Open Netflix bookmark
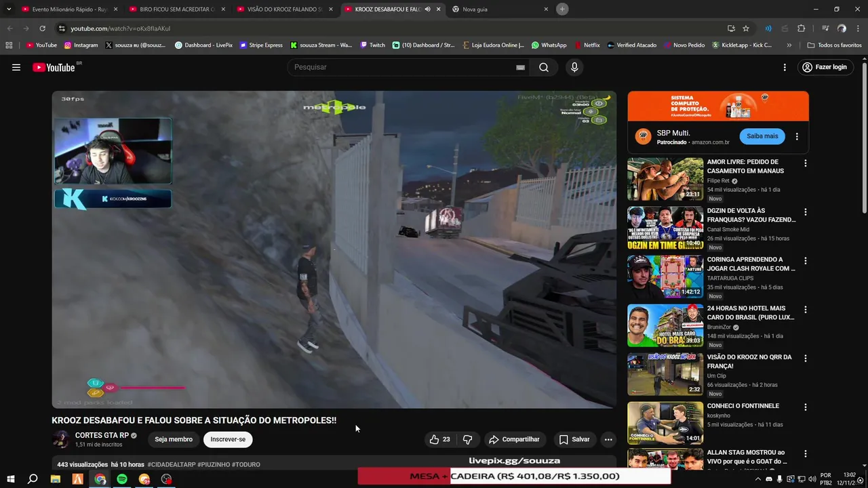This screenshot has width=868, height=488. pos(587,45)
